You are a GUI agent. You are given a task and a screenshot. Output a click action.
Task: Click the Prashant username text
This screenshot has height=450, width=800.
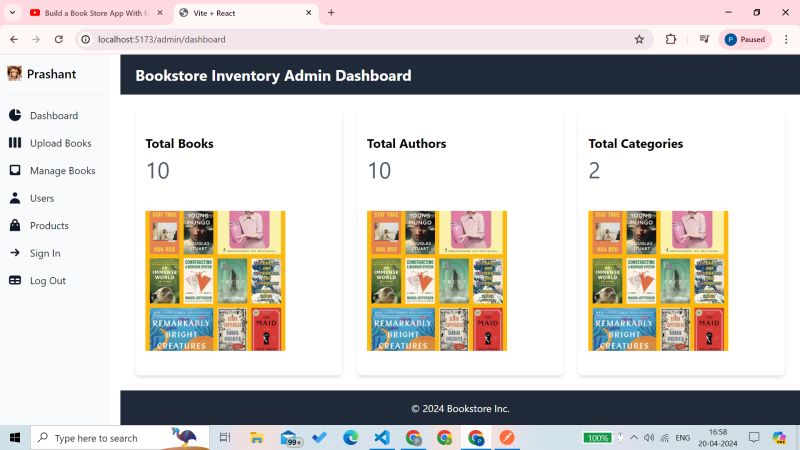point(52,74)
